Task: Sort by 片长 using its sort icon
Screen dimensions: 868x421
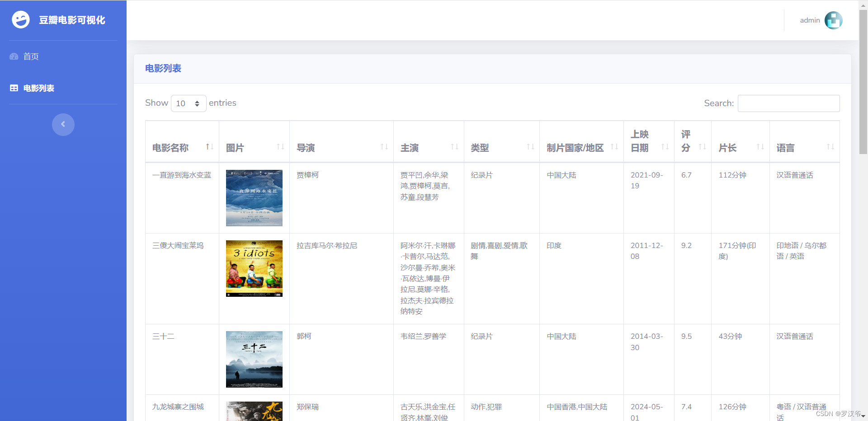Action: click(x=760, y=147)
